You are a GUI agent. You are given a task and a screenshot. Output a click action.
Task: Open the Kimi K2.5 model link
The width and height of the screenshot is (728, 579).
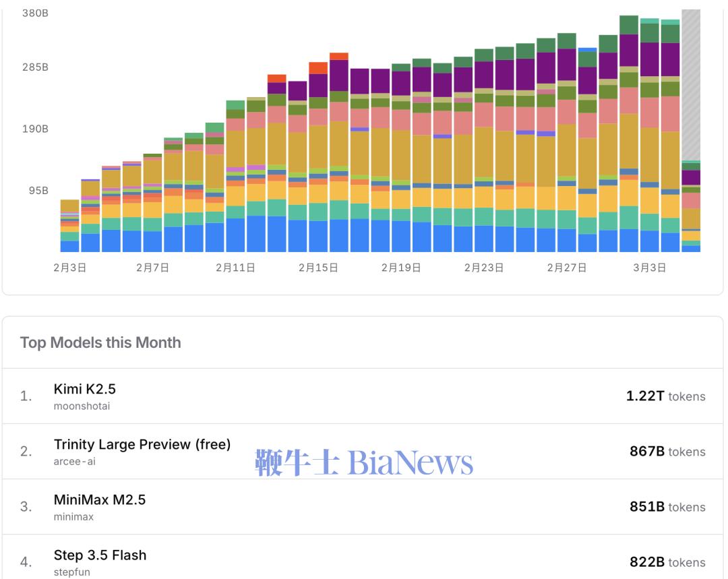pyautogui.click(x=84, y=389)
